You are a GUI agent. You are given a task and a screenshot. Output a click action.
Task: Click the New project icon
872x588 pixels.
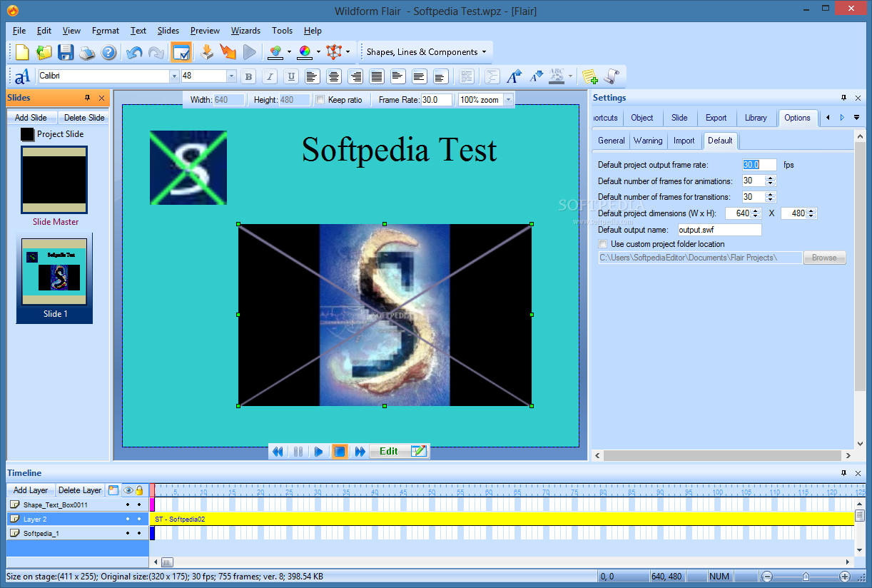[x=23, y=52]
